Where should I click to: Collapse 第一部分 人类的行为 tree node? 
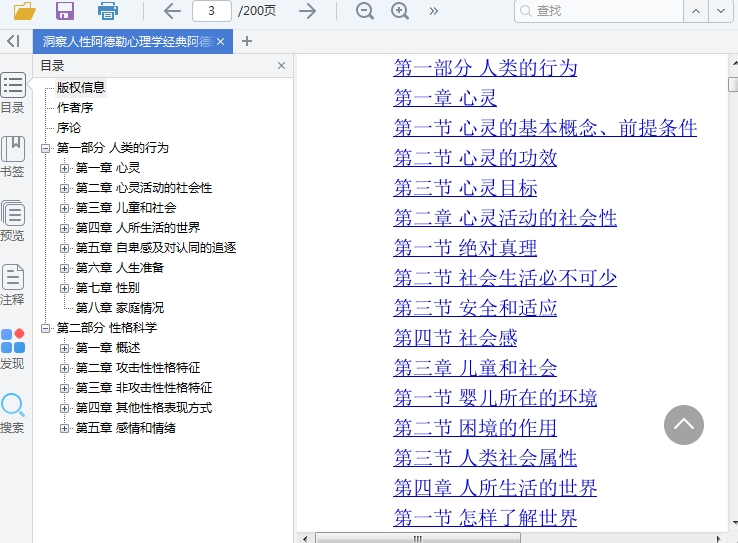(x=46, y=148)
